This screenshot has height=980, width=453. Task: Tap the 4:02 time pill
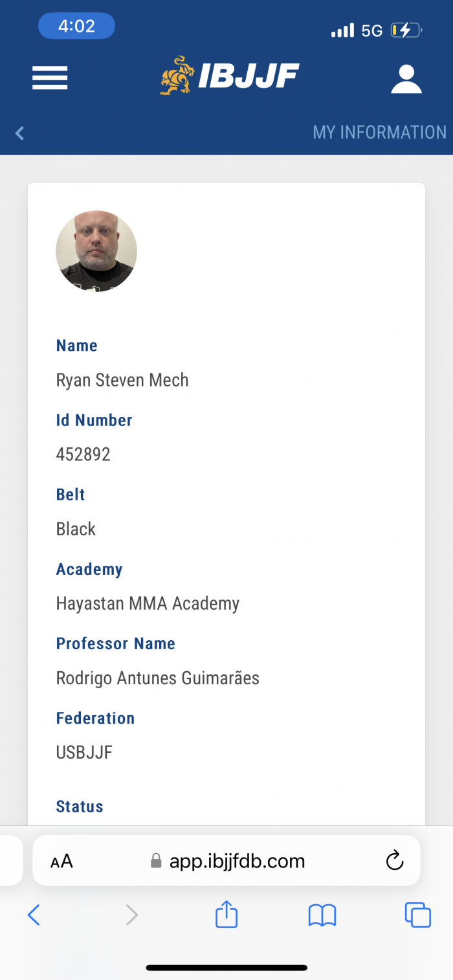[x=76, y=27]
